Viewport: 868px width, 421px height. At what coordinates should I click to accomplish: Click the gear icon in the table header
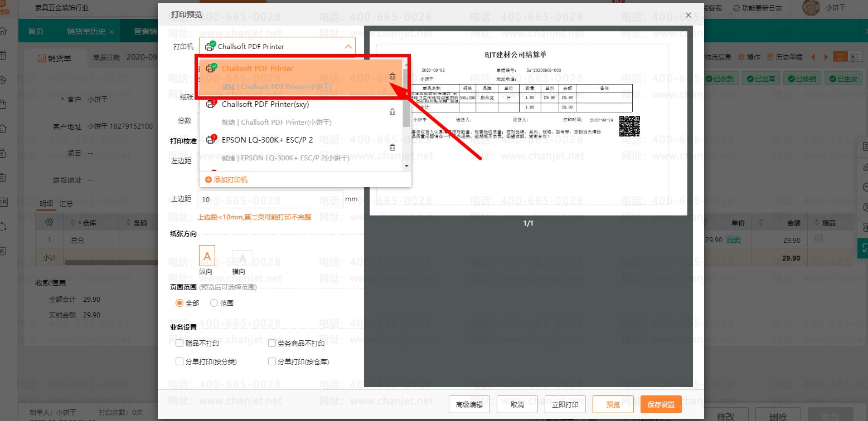click(49, 223)
